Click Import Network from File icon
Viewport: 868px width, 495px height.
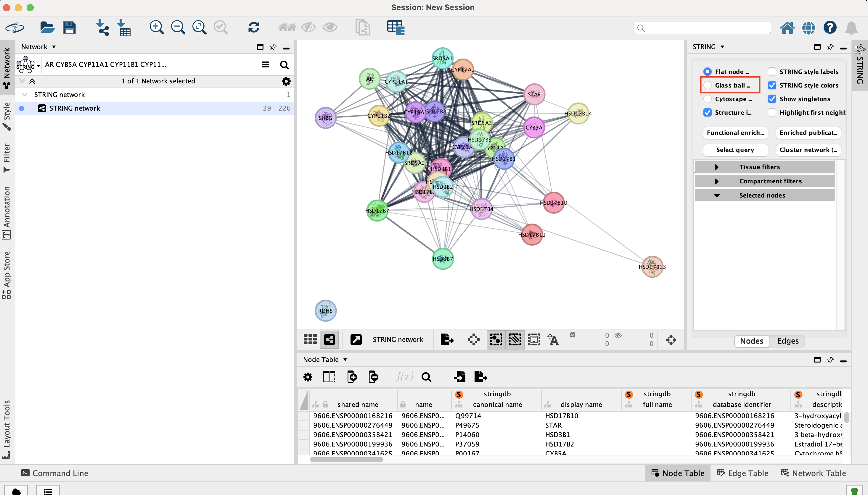click(102, 27)
